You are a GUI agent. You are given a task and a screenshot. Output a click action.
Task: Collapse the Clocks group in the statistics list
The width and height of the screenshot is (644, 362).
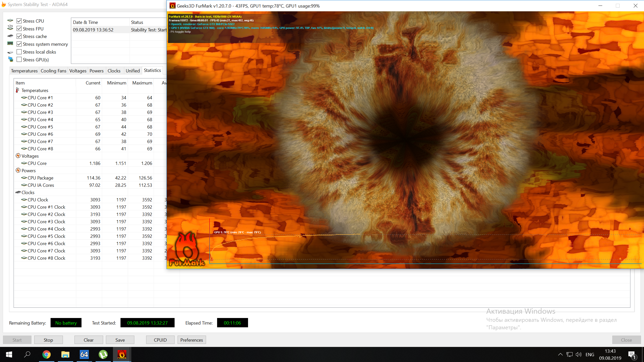[x=28, y=192]
